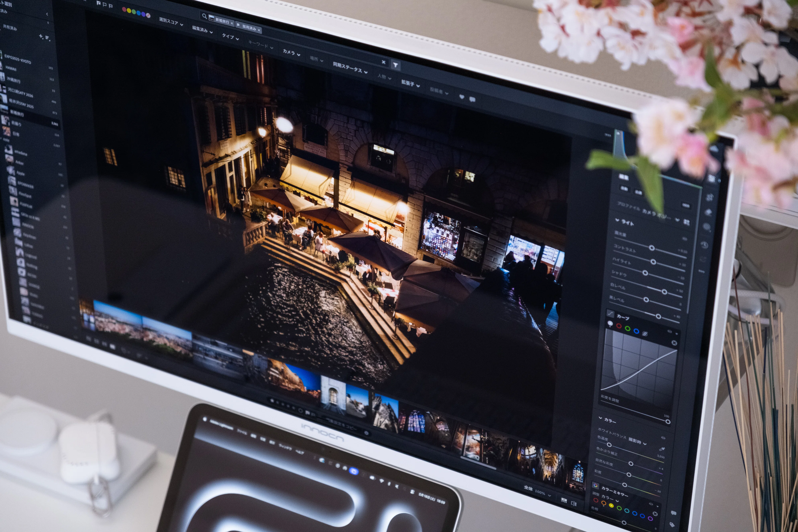
Task: Toggle the HDR button
Action: tap(686, 206)
